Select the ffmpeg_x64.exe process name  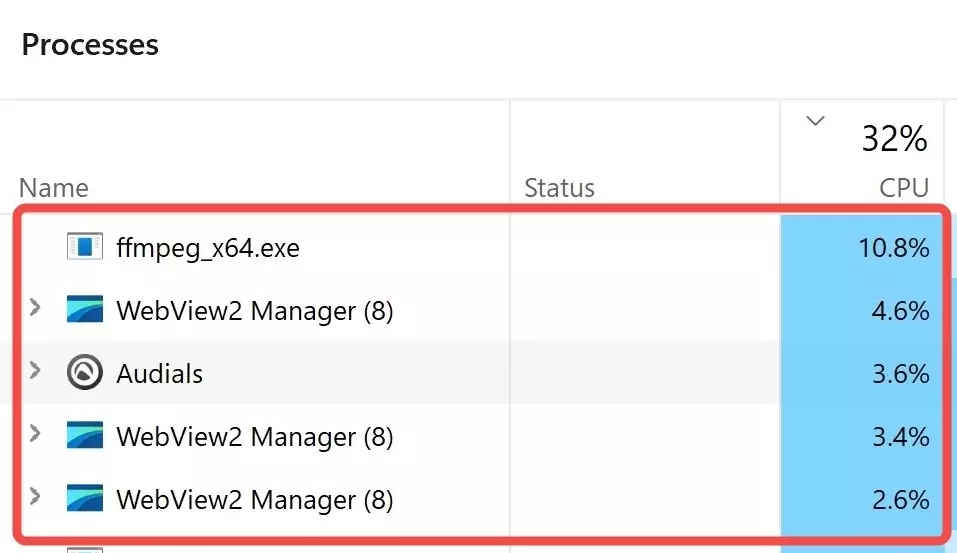point(208,248)
